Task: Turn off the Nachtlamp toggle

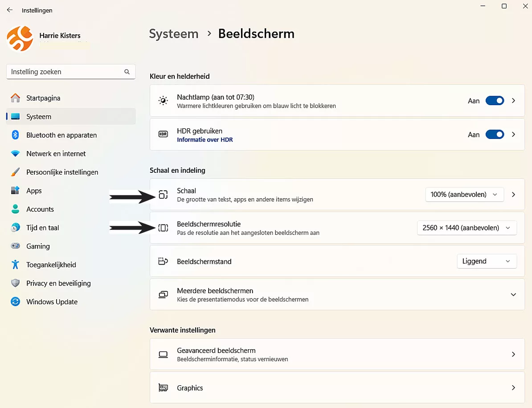Action: (495, 101)
